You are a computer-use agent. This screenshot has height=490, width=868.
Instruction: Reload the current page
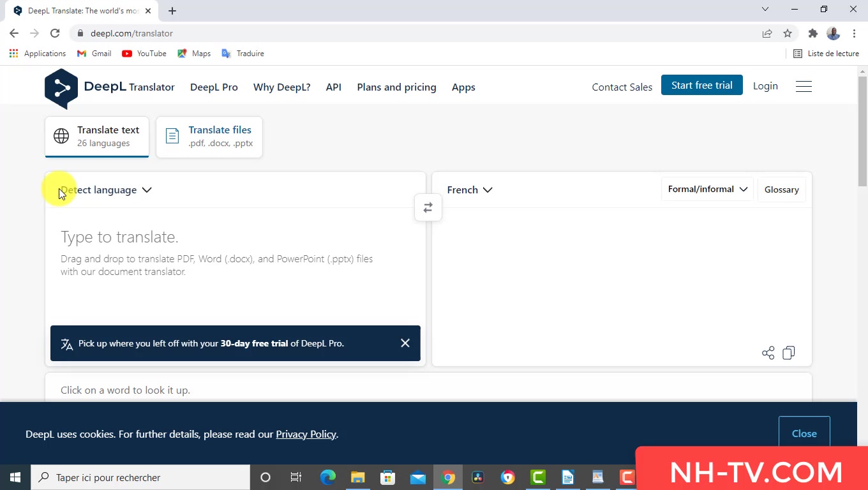click(x=55, y=33)
